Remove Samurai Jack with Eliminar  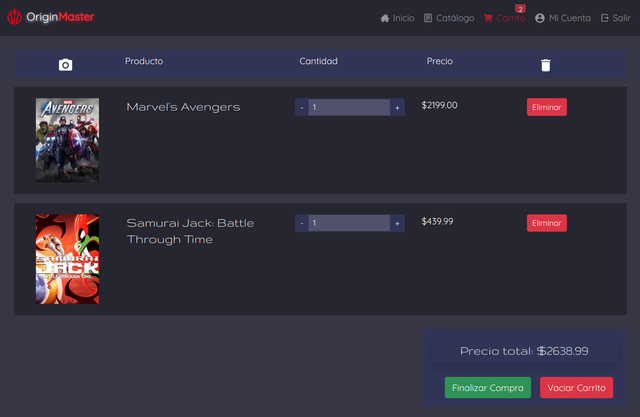[547, 223]
